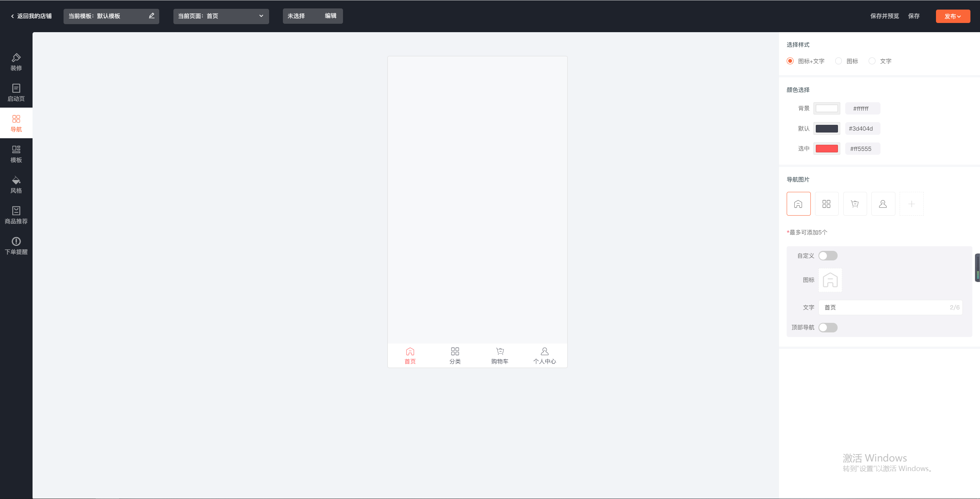Toggle the 自定义 custom switch

pyautogui.click(x=828, y=255)
